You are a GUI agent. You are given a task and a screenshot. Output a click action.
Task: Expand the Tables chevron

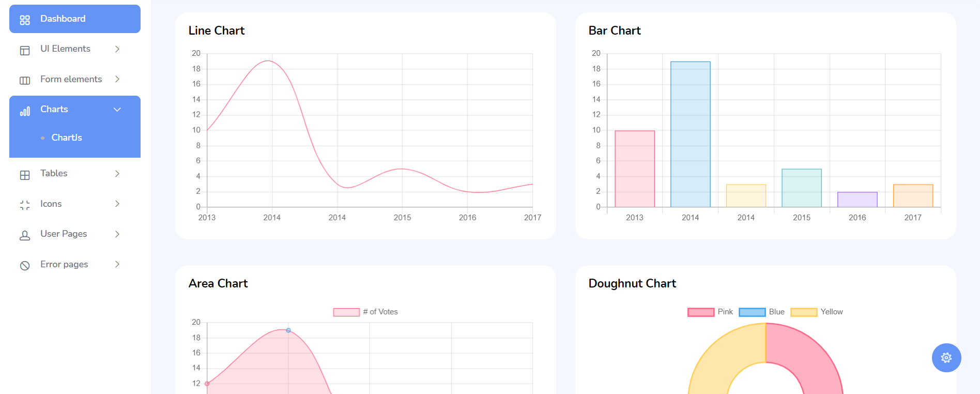tap(117, 174)
